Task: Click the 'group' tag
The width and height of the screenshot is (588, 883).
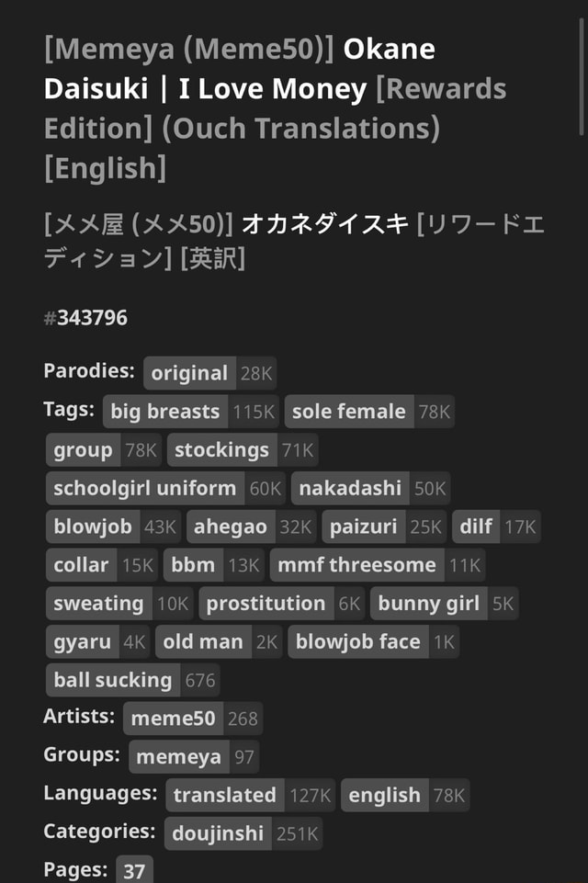Action: pos(83,450)
